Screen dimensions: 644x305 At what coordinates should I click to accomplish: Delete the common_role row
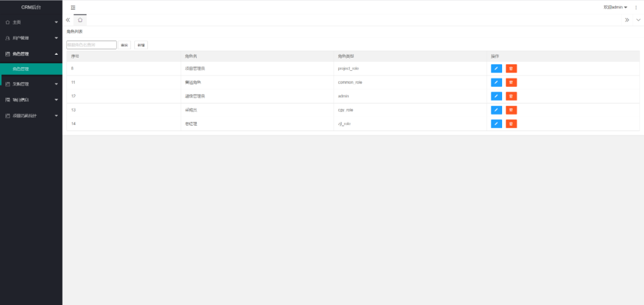point(512,83)
